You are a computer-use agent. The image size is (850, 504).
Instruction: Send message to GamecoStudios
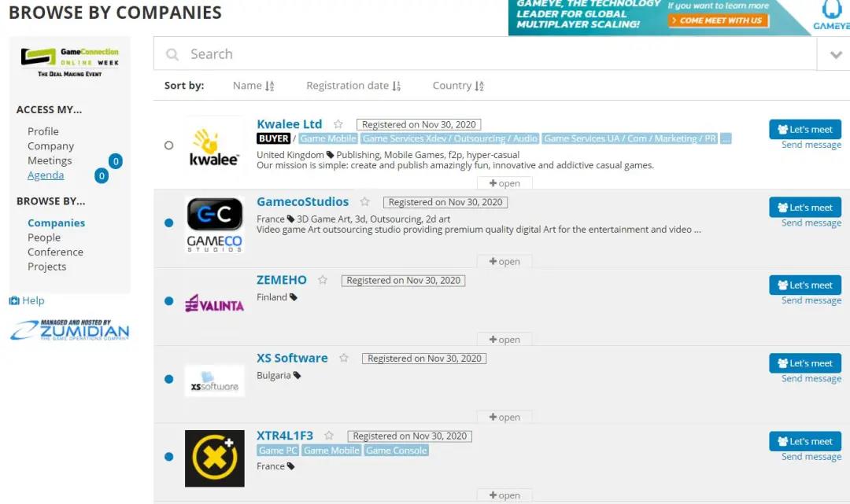pos(811,223)
